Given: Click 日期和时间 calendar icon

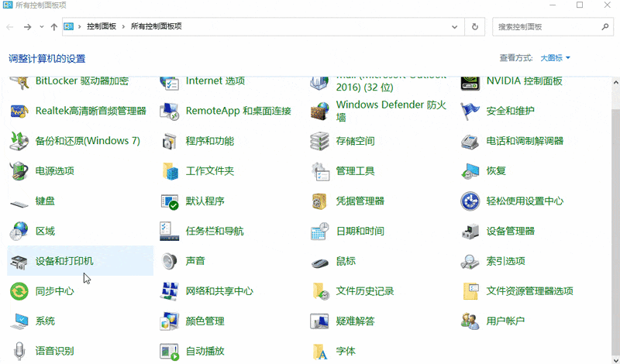Looking at the screenshot, I should pos(319,232).
